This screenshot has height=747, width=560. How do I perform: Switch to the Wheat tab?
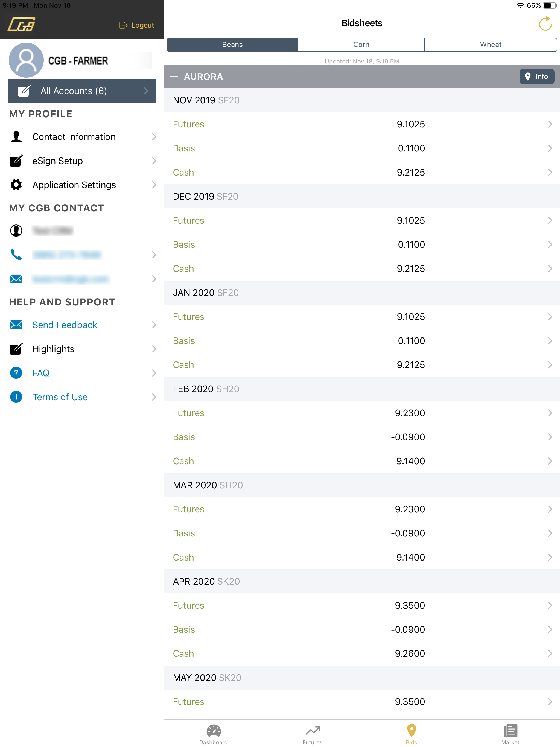(491, 45)
